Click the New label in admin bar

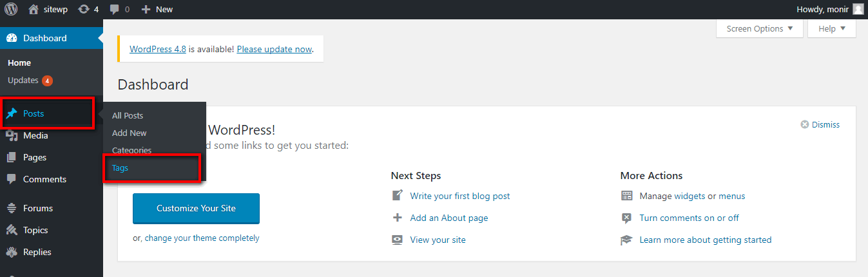(164, 9)
